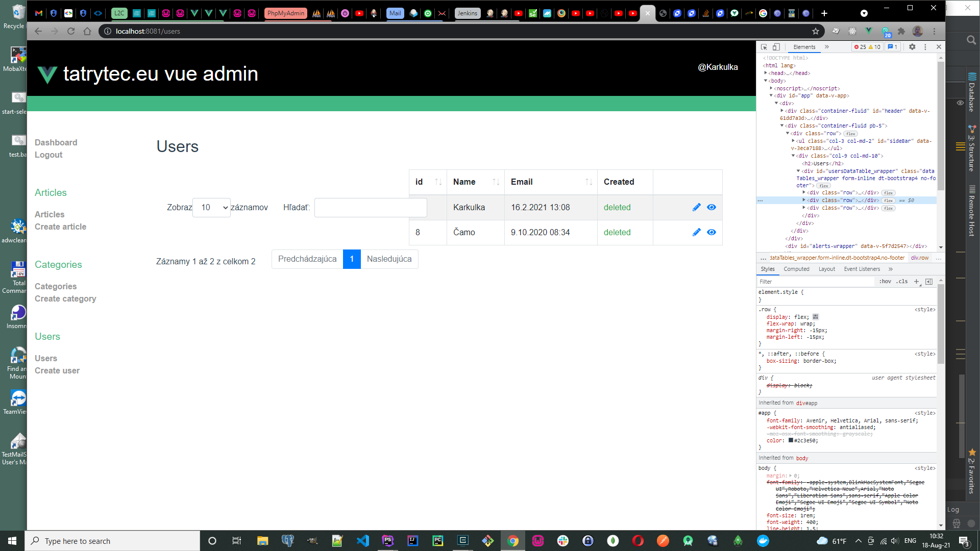Click the eye icon on Čamo's row
Image resolution: width=980 pixels, height=551 pixels.
[x=712, y=232]
